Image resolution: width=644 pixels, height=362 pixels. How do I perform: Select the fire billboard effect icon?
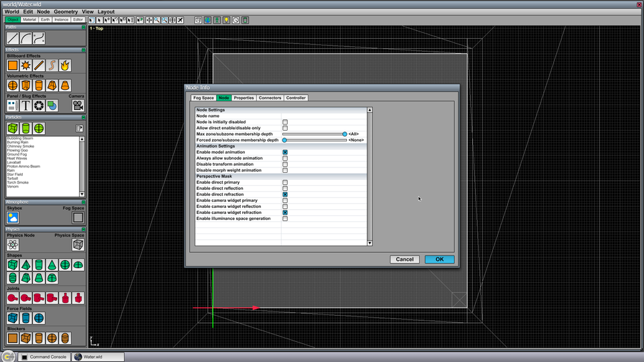[x=65, y=65]
